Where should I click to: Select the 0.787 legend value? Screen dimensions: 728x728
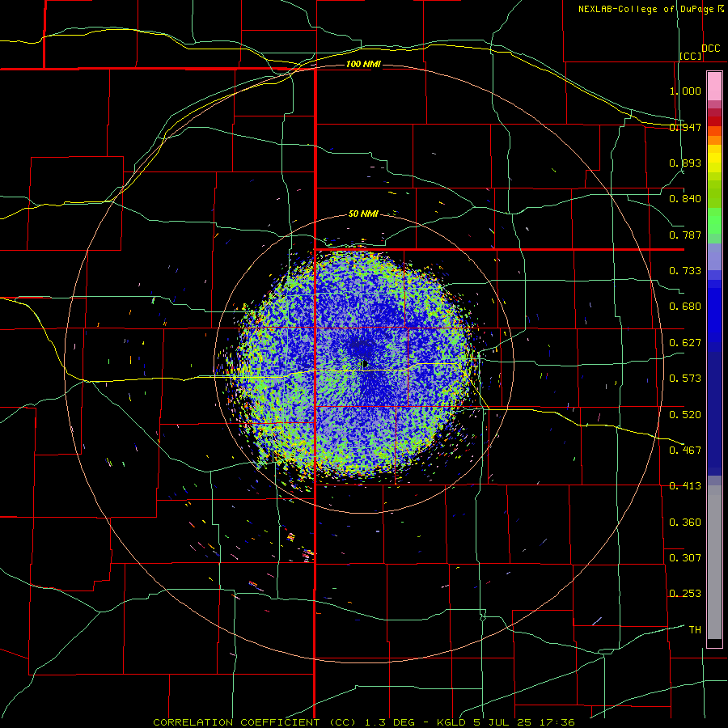685,235
